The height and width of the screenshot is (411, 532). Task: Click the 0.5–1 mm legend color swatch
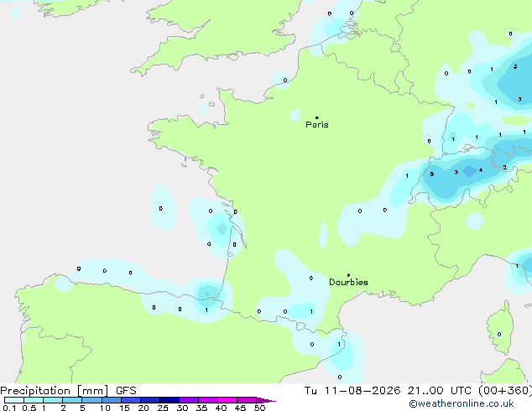click(34, 400)
